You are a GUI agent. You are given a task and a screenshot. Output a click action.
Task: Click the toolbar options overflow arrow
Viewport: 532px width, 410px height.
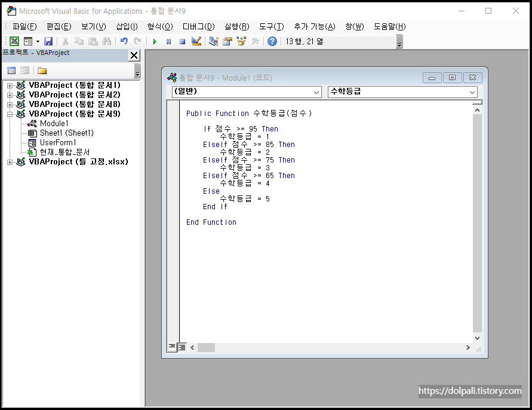pos(399,42)
